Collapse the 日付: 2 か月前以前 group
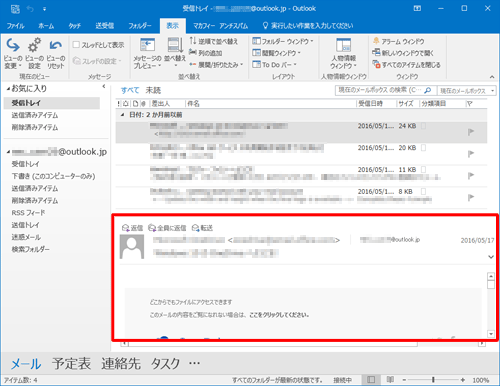This screenshot has height=386, width=500. [x=122, y=115]
